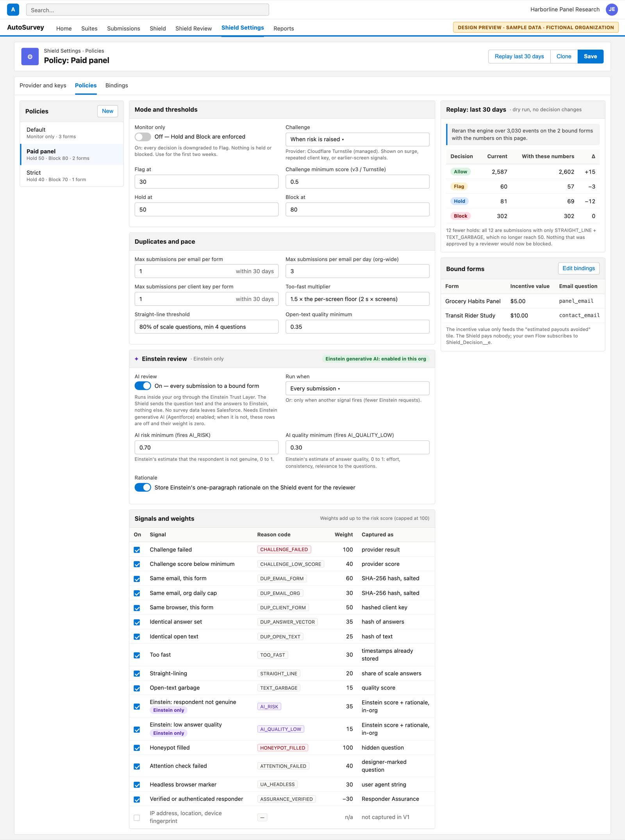Click the Hold decision badge in Replay table

(459, 201)
